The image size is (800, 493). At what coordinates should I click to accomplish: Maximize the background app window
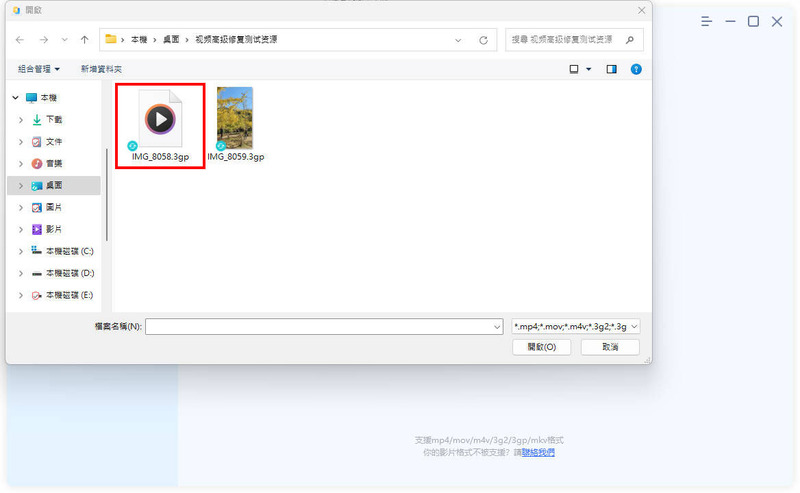(x=753, y=21)
